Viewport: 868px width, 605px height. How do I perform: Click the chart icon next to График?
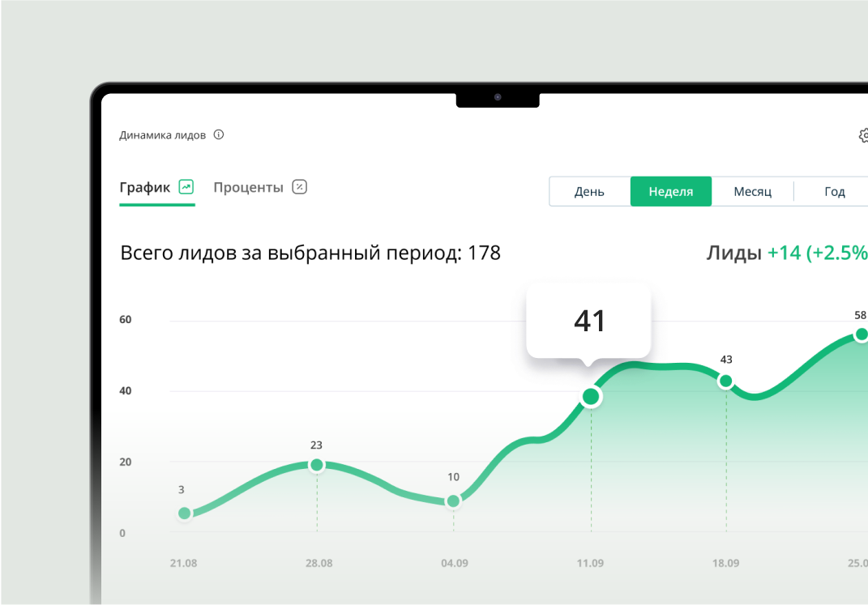click(186, 187)
